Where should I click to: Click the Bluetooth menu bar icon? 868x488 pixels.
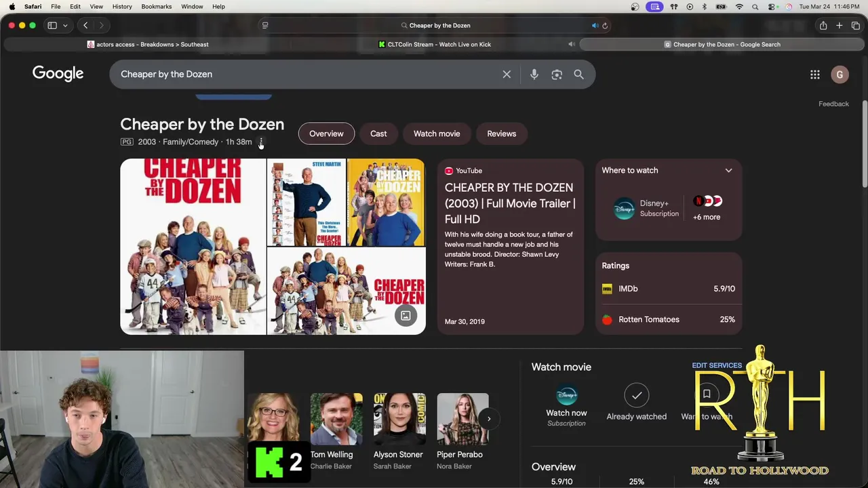coord(704,7)
